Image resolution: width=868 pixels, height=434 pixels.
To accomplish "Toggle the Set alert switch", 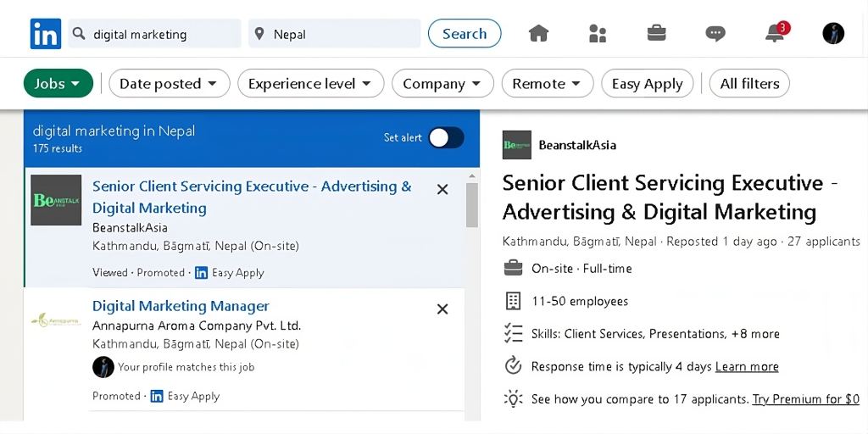I will pos(446,137).
